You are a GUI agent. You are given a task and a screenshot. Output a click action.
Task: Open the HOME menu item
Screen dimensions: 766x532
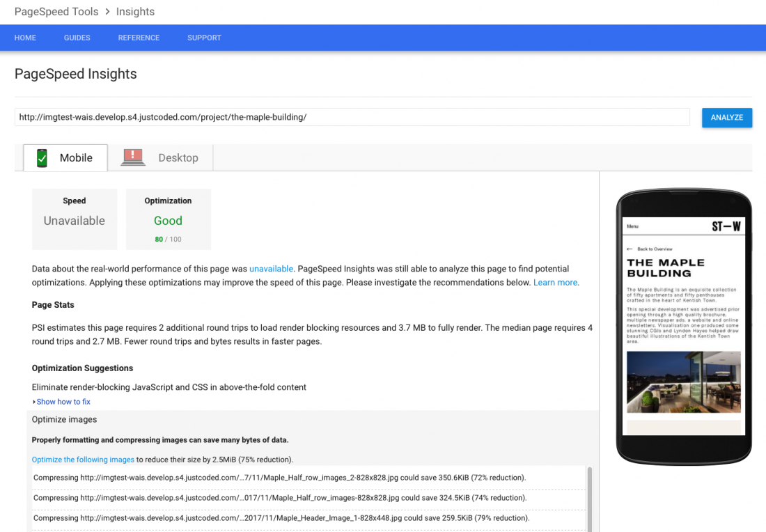click(x=25, y=38)
